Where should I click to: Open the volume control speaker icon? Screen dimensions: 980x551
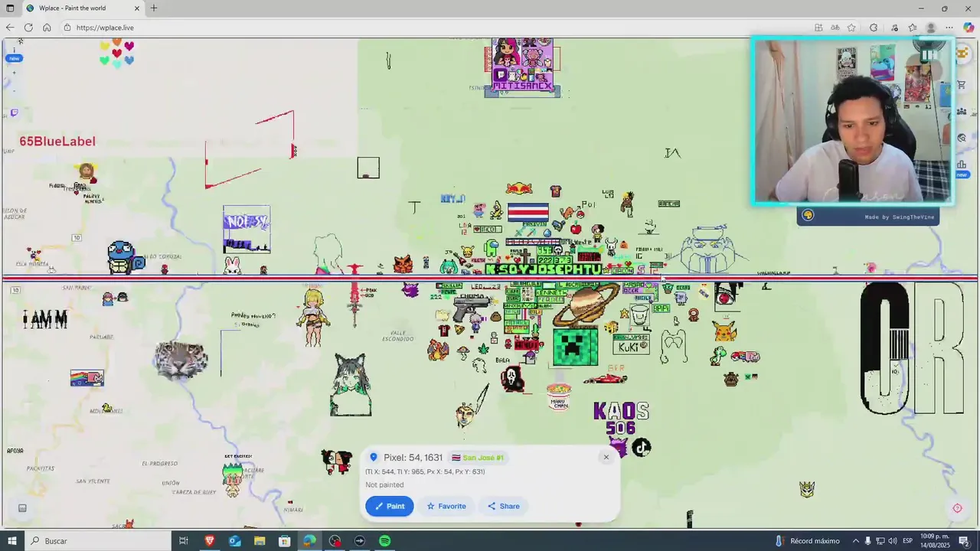pos(892,541)
